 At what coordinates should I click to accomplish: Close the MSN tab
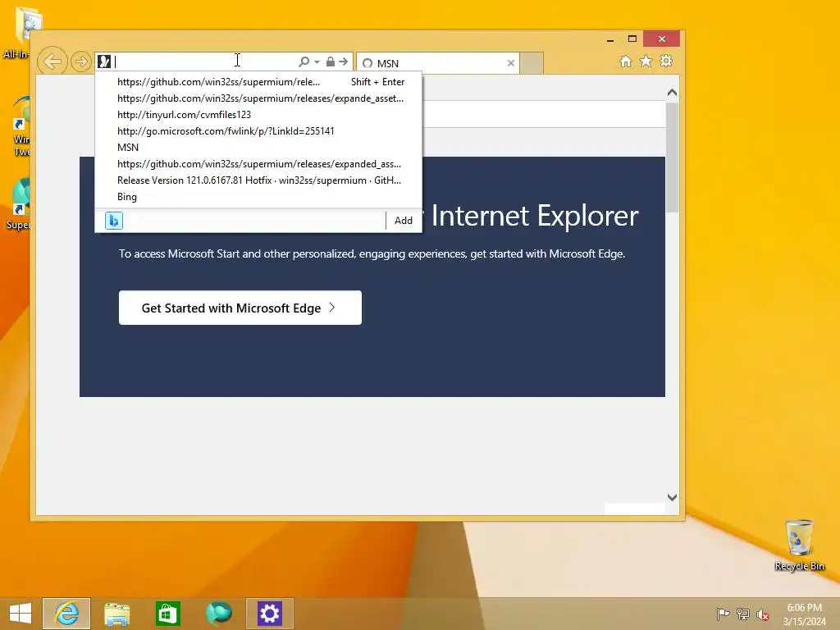pyautogui.click(x=511, y=63)
